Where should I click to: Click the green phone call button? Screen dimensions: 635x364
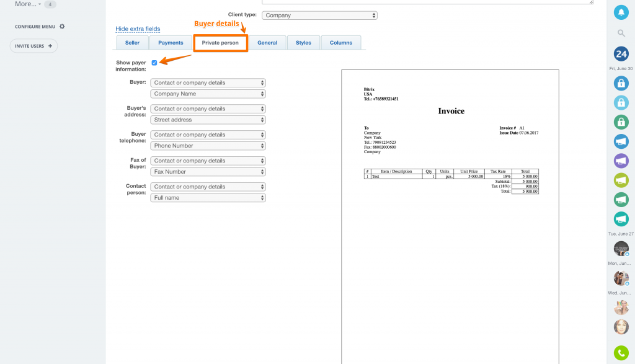pos(621,353)
